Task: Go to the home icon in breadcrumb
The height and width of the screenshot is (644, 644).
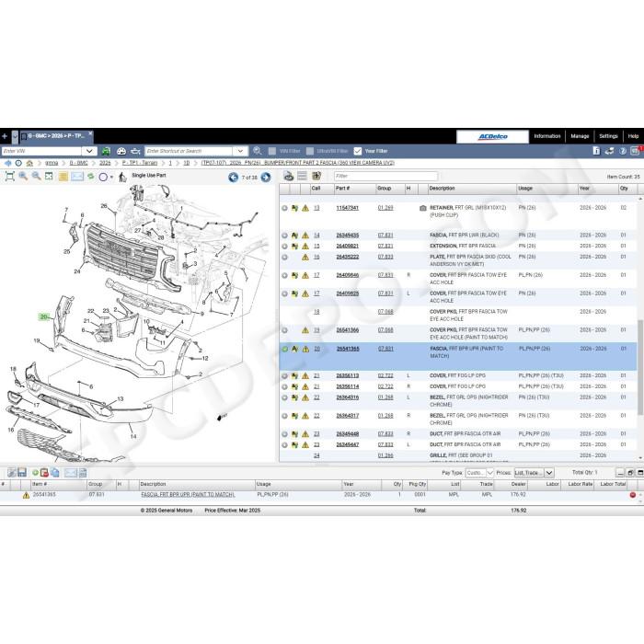Action: coord(29,163)
